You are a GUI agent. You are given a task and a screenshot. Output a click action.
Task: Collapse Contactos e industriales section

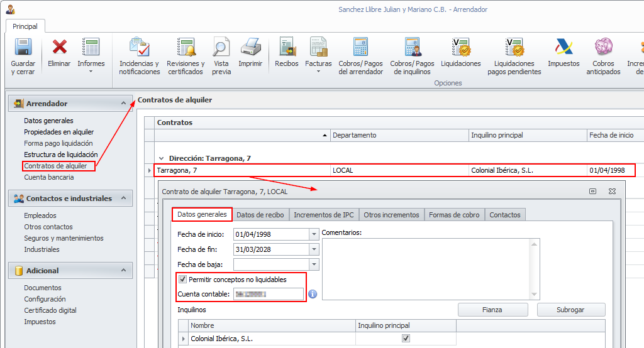pyautogui.click(x=124, y=198)
